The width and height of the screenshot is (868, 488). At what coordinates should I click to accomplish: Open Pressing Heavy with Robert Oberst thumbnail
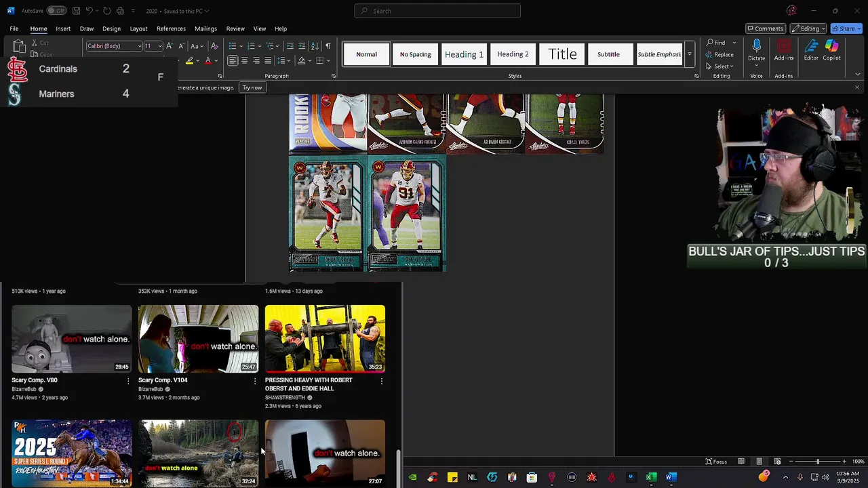coord(325,338)
